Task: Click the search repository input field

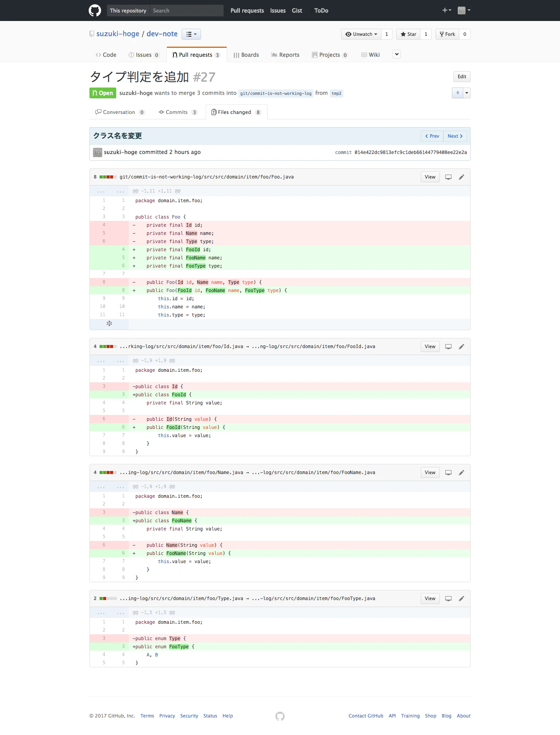Action: coord(187,10)
